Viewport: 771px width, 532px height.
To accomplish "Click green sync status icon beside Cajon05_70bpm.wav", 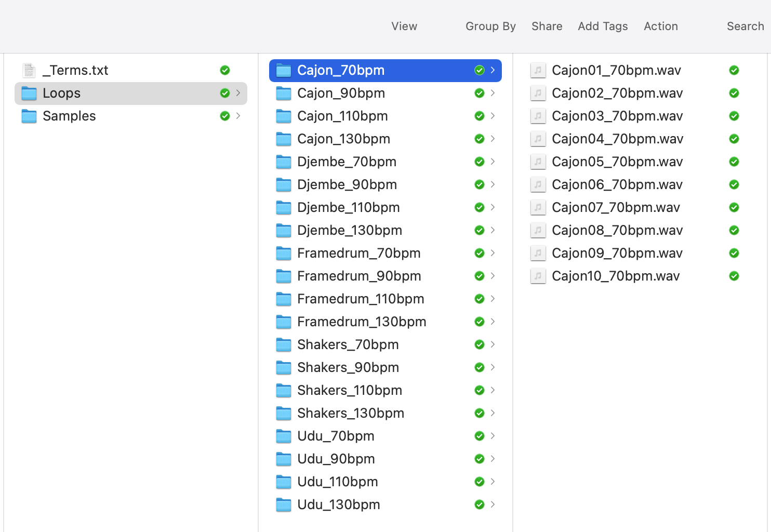I will coord(734,162).
